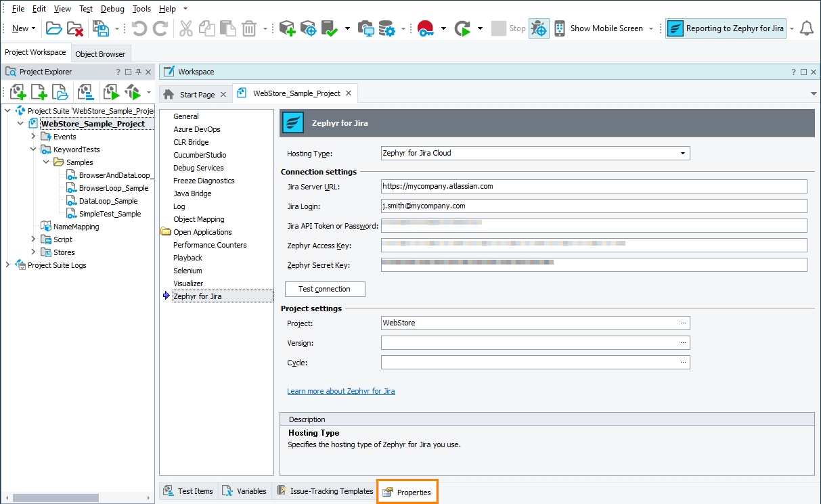Click the Close project icon with red X
This screenshot has width=821, height=504.
point(74,28)
